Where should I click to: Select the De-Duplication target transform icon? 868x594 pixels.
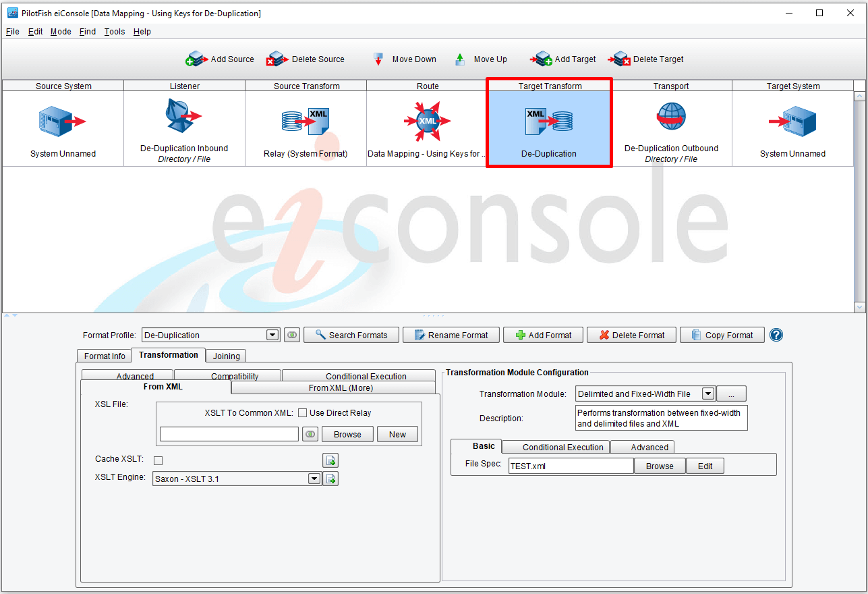coord(548,121)
